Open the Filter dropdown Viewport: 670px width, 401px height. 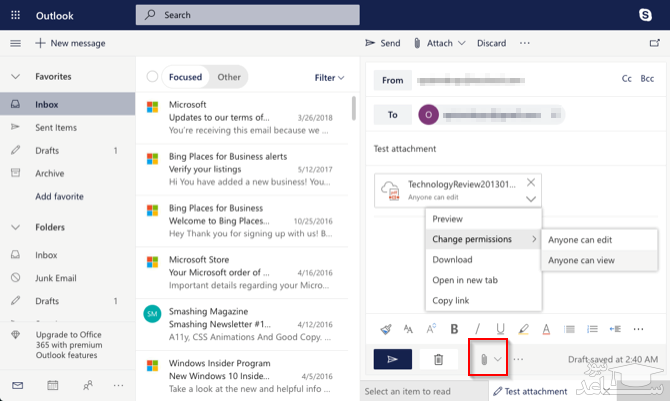click(x=328, y=77)
